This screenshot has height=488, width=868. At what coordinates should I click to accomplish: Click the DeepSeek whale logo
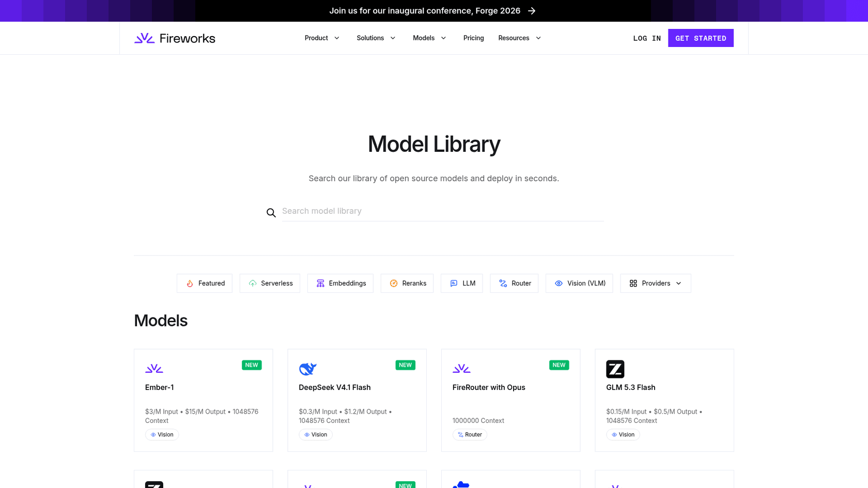[307, 369]
